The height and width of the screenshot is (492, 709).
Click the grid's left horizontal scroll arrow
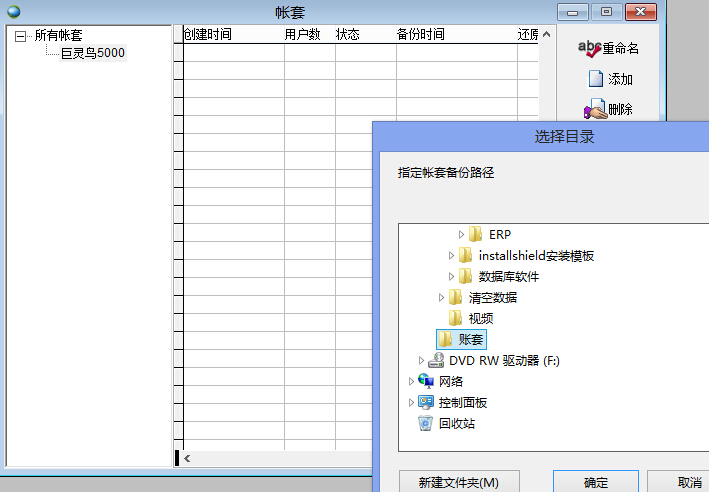click(x=187, y=458)
